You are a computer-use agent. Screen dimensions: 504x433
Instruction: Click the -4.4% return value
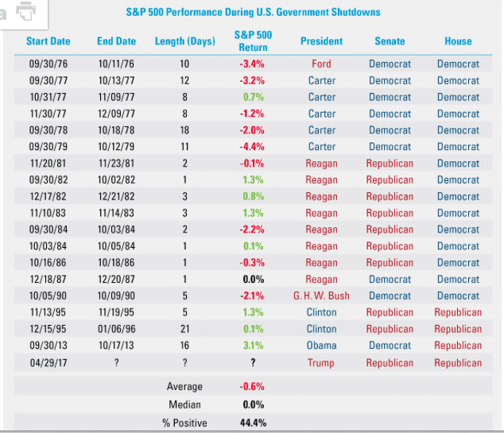pyautogui.click(x=253, y=146)
